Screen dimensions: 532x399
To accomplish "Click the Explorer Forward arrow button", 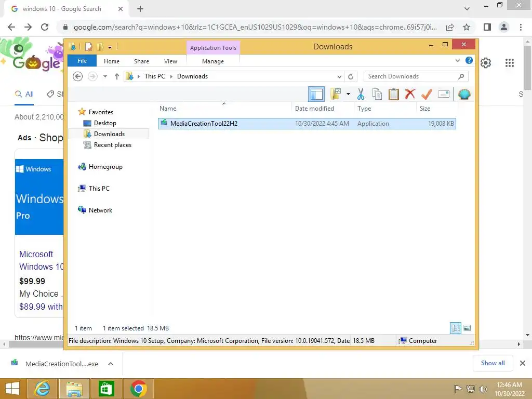I will 92,76.
